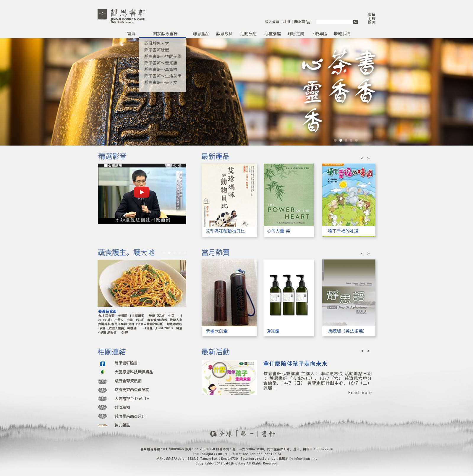The image size is (473, 476).
Task: Choose 靜思書軒～真實味 from the dropdown
Action: click(x=161, y=70)
